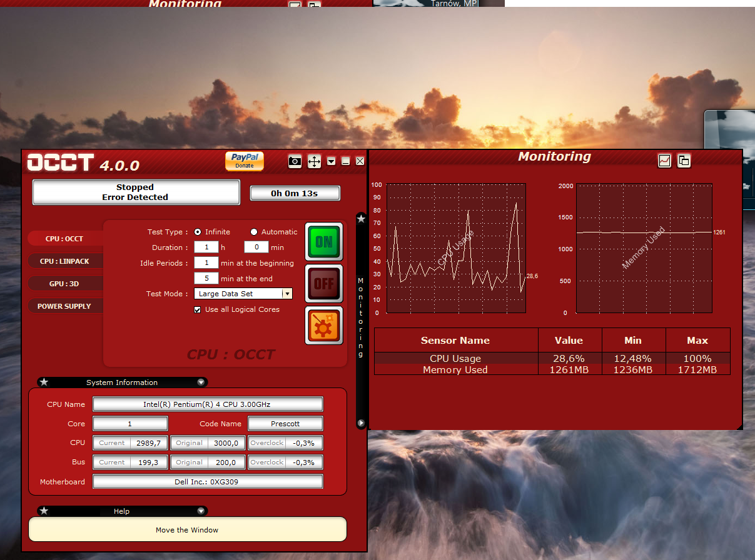The height and width of the screenshot is (560, 755).
Task: Take a screenshot with the camera icon
Action: 295,161
